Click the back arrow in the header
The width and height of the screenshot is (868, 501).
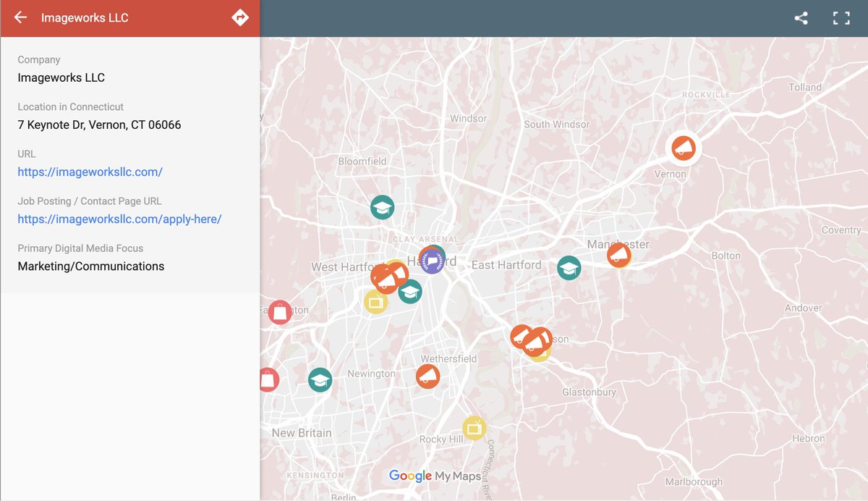pos(20,17)
